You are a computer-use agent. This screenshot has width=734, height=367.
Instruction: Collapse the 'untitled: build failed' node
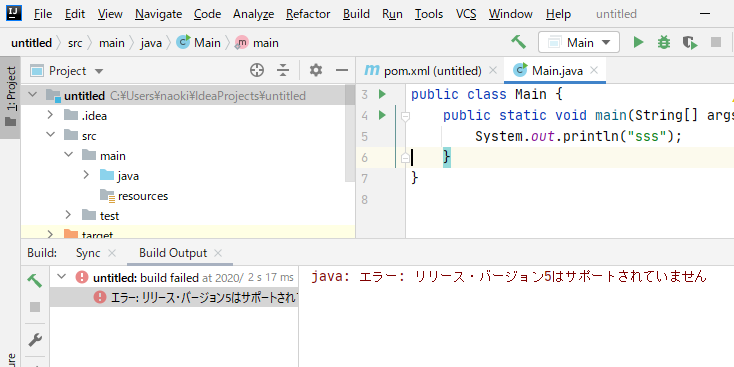tap(61, 277)
